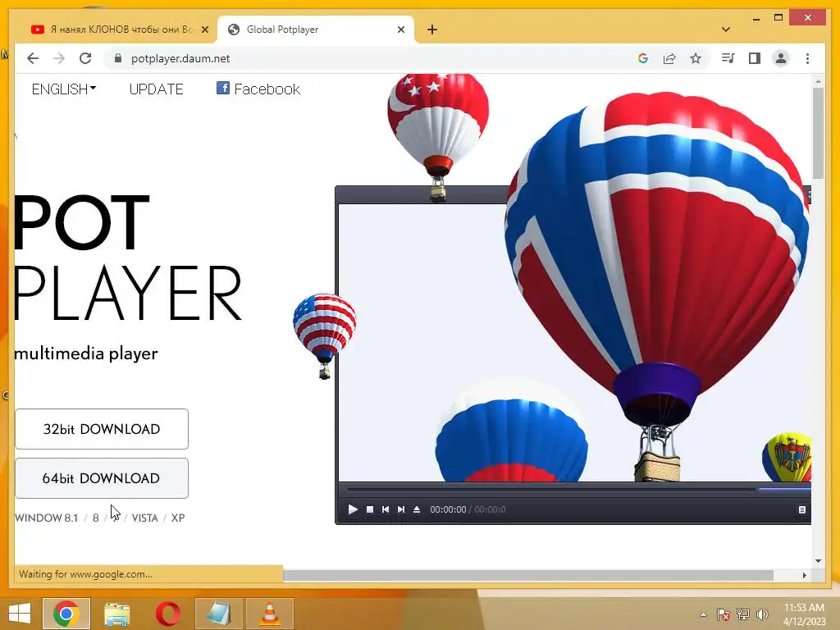The width and height of the screenshot is (840, 630).
Task: Click previous track button in player
Action: tap(386, 509)
